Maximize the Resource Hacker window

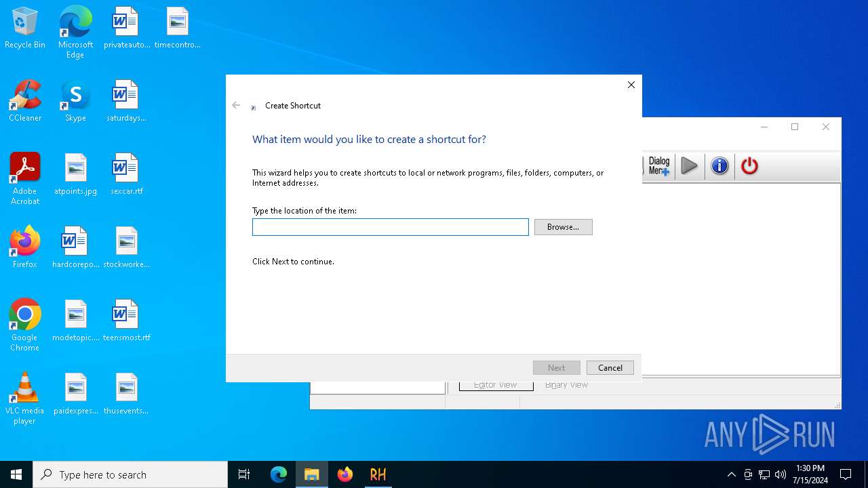coord(795,127)
